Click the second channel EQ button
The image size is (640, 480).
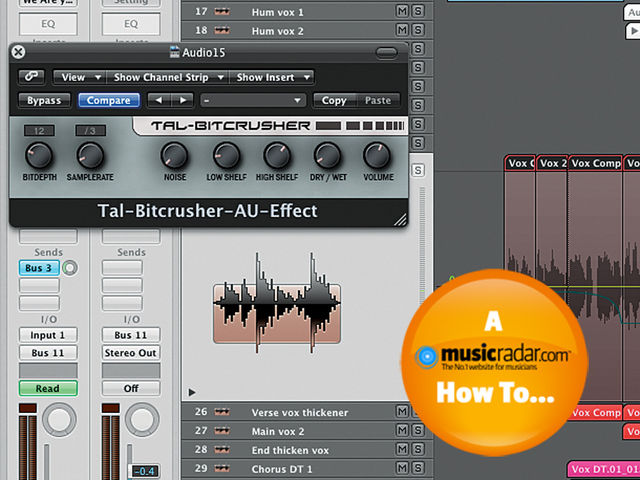131,24
